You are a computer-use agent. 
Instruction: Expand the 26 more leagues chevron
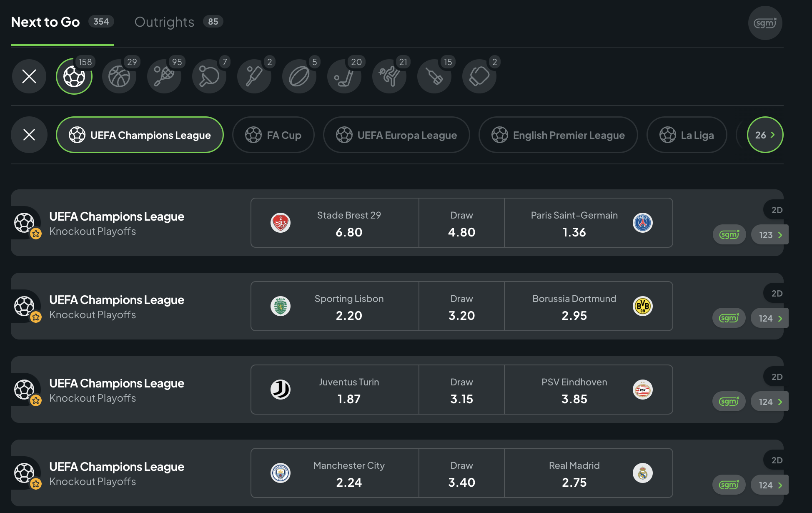click(x=765, y=135)
